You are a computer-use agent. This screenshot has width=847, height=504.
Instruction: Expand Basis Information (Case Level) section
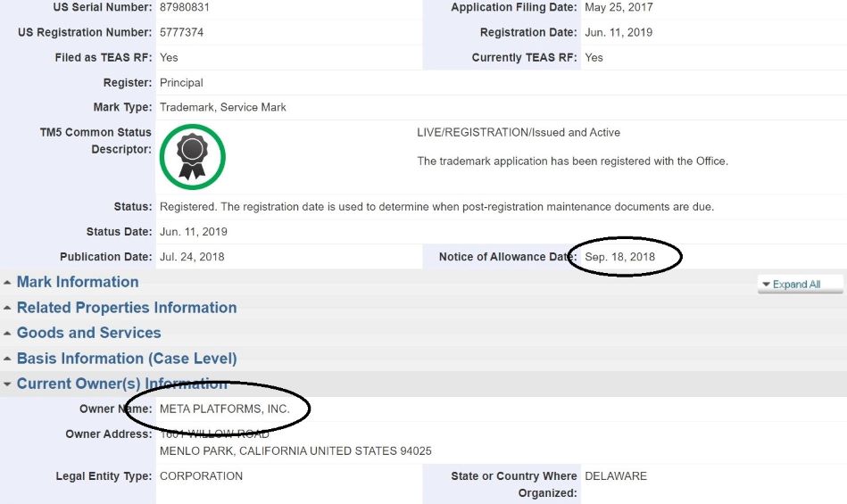click(x=127, y=359)
